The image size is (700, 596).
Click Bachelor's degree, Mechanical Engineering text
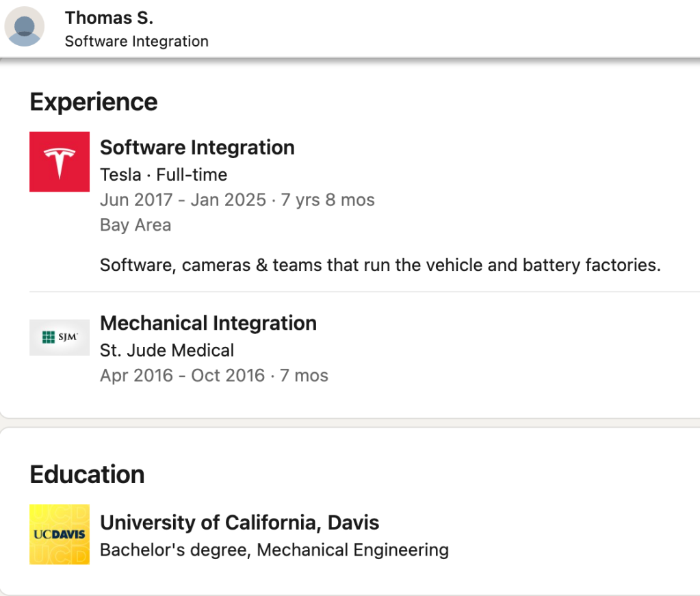[274, 549]
